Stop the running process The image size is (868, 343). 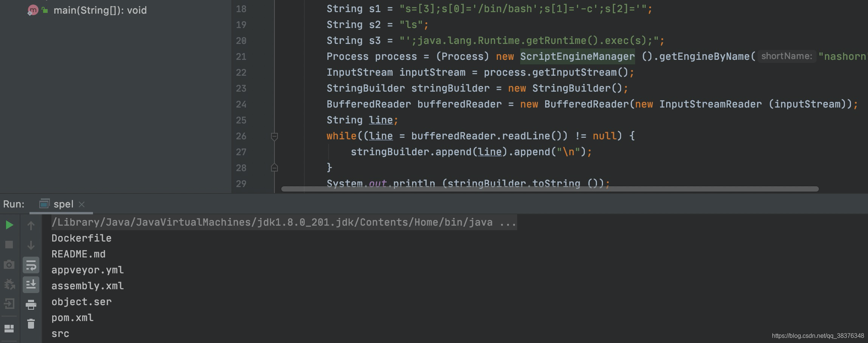[9, 245]
